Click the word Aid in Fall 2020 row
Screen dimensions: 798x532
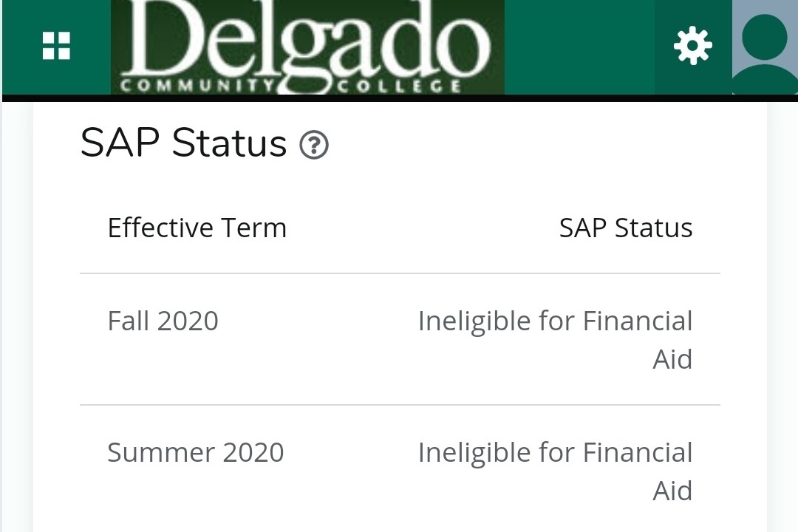672,360
